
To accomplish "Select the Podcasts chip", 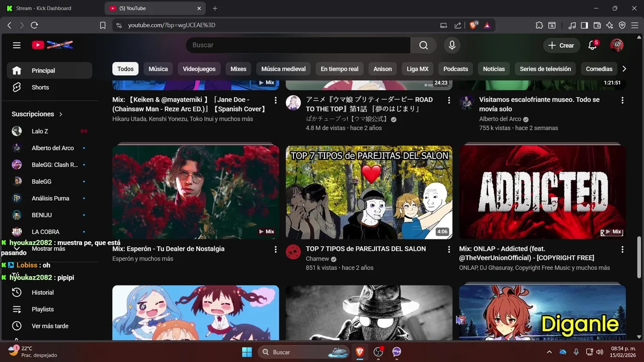I will coord(456,69).
